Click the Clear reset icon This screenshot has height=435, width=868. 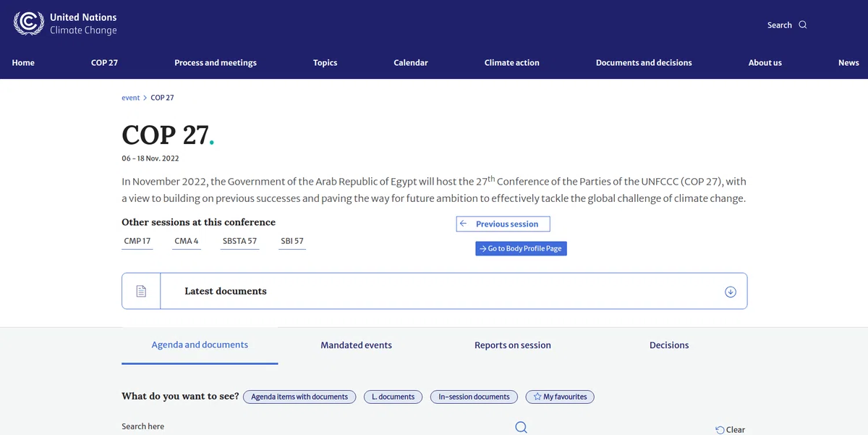point(720,430)
